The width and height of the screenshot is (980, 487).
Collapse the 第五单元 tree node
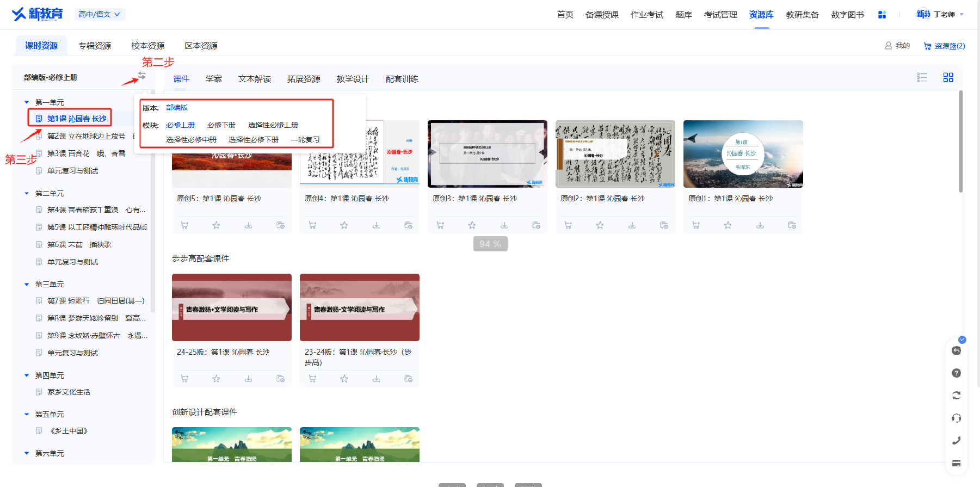27,414
